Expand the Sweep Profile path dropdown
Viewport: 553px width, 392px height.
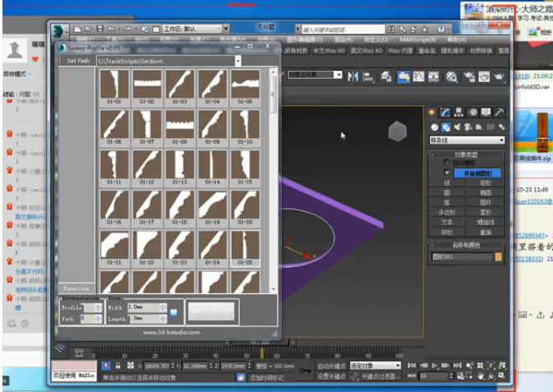(x=238, y=61)
